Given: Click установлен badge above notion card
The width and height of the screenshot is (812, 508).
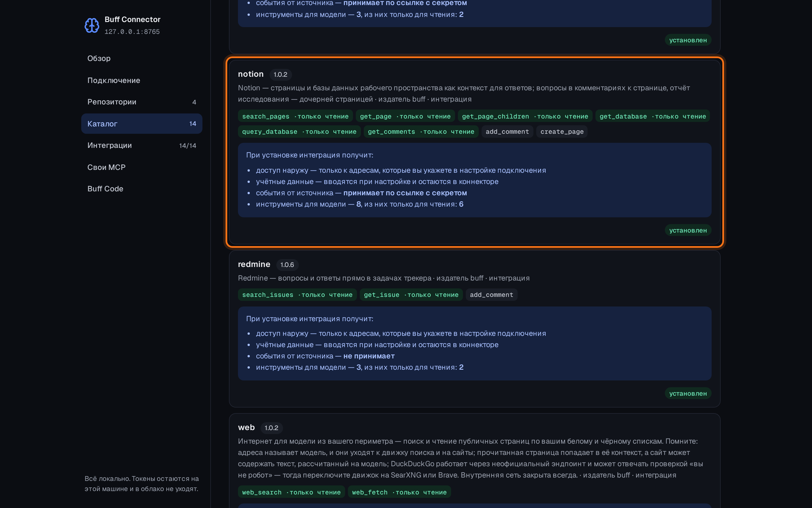Looking at the screenshot, I should click(x=688, y=40).
